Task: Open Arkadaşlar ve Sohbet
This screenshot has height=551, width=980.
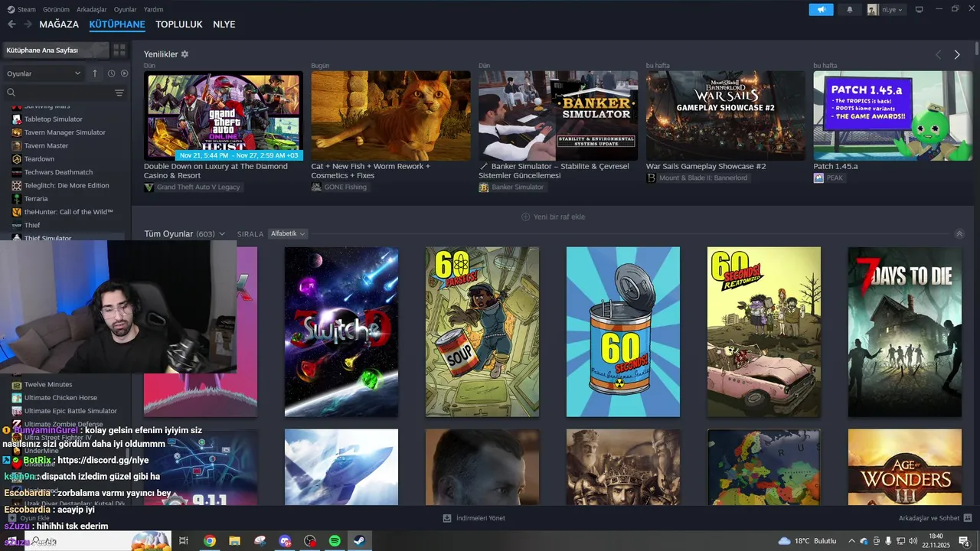Action: click(935, 518)
